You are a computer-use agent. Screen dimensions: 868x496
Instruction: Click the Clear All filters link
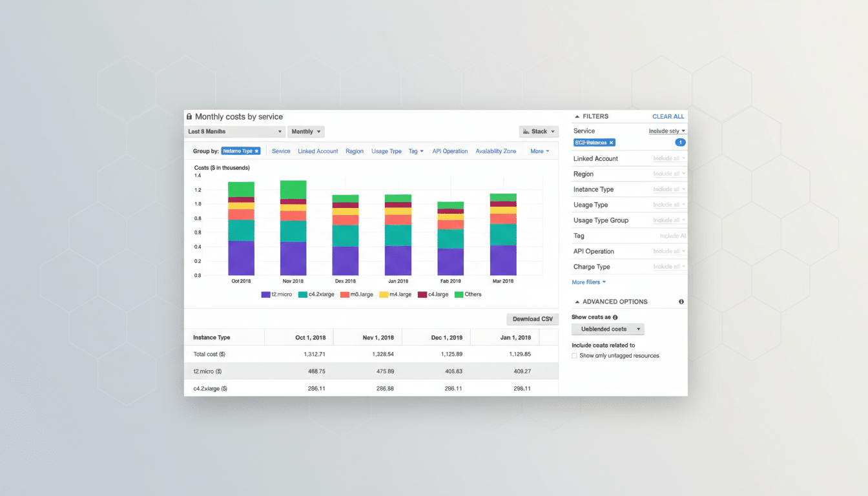point(668,117)
